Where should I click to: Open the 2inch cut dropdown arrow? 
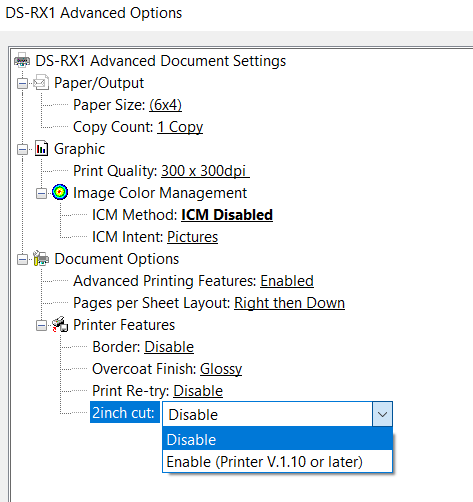[382, 414]
